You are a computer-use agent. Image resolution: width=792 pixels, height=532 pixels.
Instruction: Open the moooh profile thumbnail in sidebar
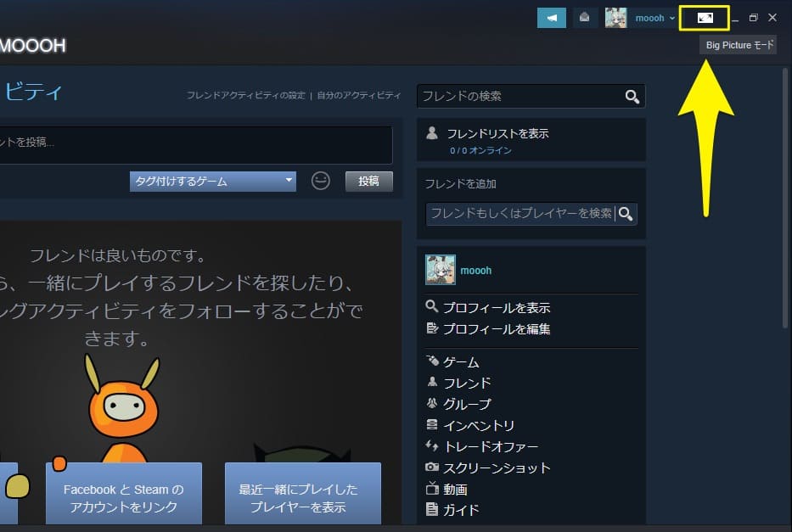(440, 270)
